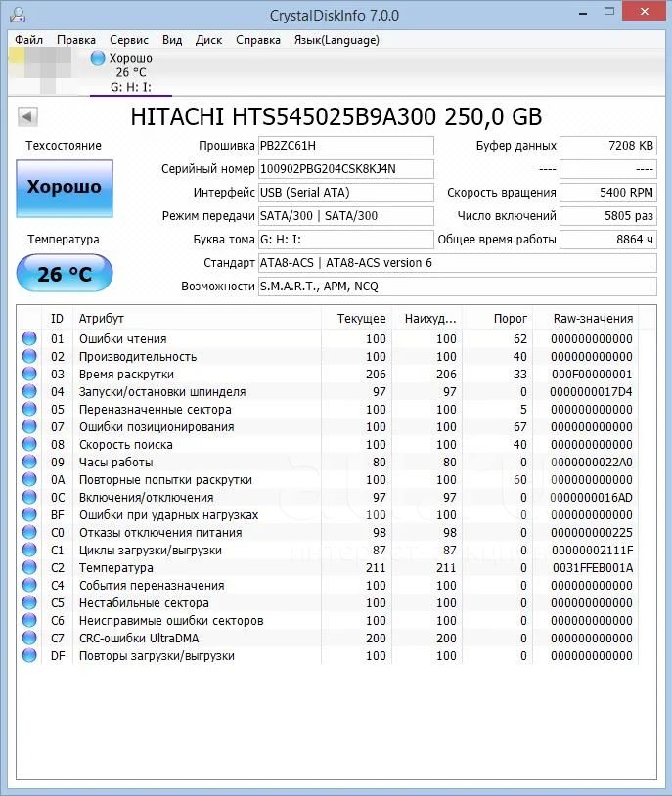The height and width of the screenshot is (796, 672).
Task: Click the Возможности field S.M.A.R.T., APM, NCQ
Action: (x=457, y=287)
